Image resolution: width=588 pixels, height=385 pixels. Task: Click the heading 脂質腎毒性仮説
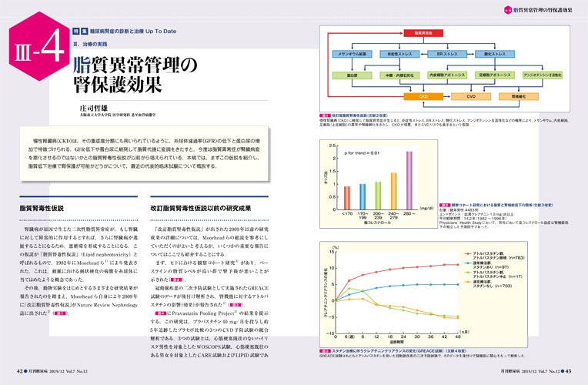pos(42,208)
